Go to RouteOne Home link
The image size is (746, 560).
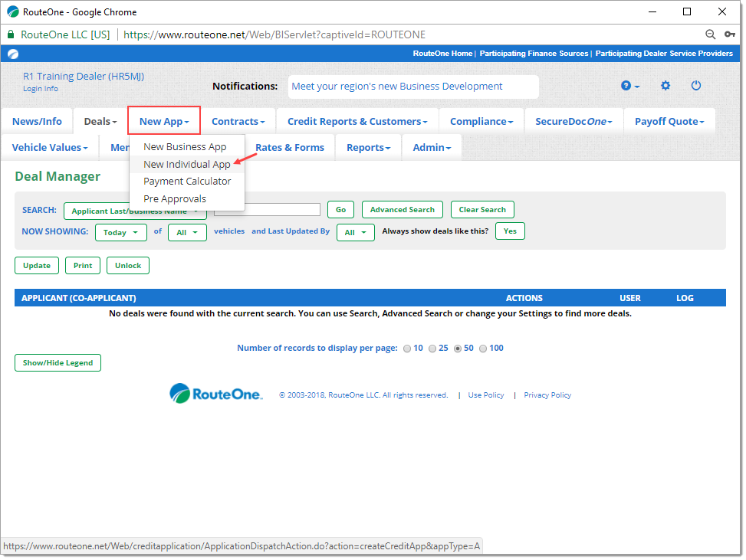point(442,54)
